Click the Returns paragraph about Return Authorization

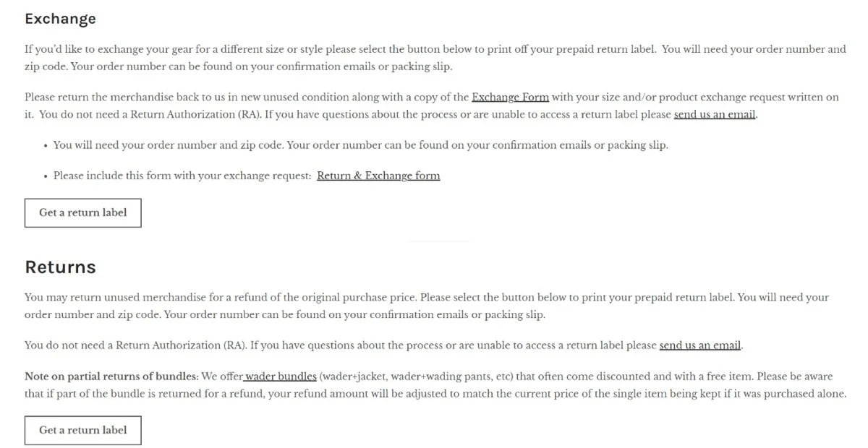click(x=340, y=345)
